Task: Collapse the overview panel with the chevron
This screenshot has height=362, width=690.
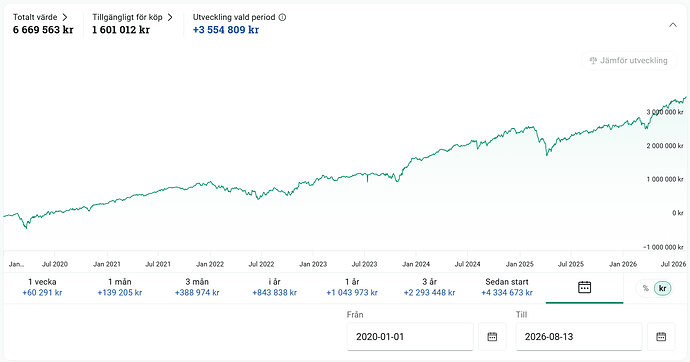Action: pyautogui.click(x=673, y=25)
